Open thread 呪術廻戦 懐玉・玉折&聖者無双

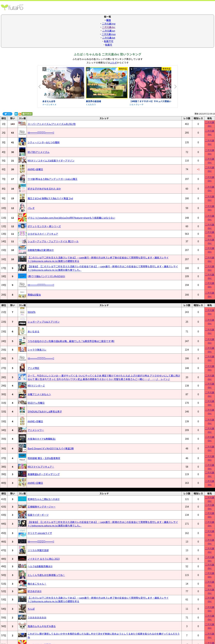[x=44, y=458]
